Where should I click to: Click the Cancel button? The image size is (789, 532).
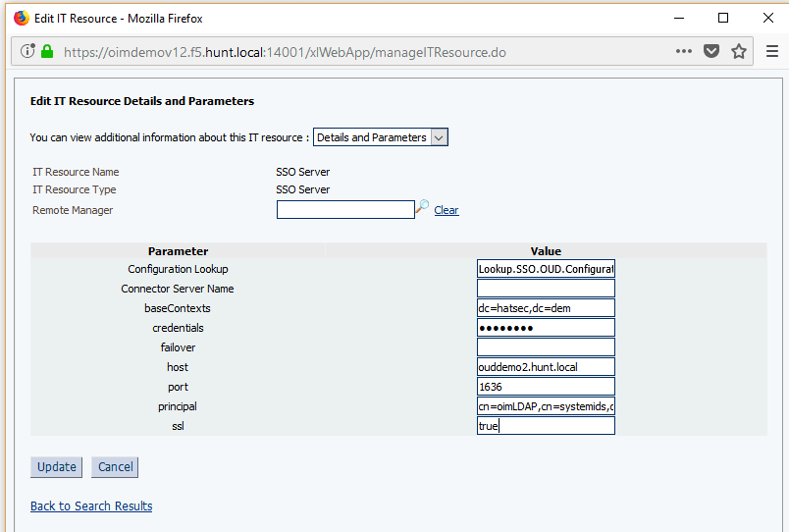(x=115, y=467)
